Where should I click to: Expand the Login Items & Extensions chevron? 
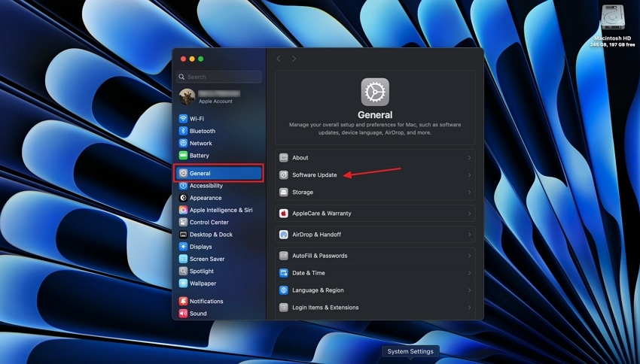click(x=469, y=308)
